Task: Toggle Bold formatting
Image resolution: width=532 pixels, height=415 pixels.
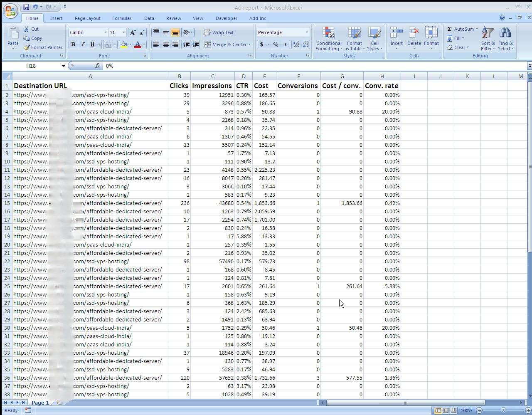Action: click(73, 44)
